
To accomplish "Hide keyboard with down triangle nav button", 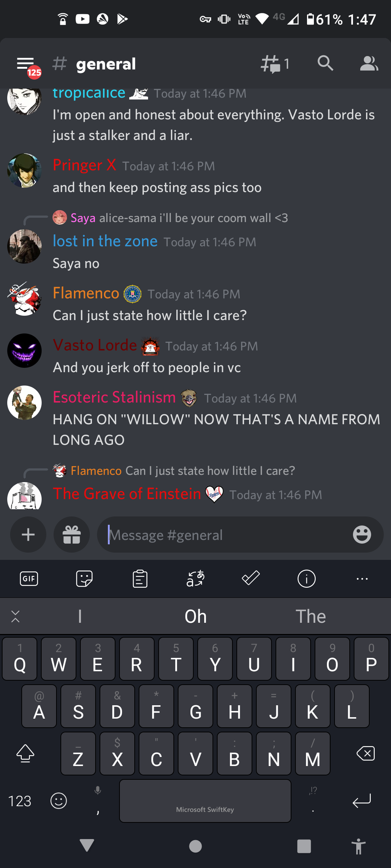I will 87,846.
